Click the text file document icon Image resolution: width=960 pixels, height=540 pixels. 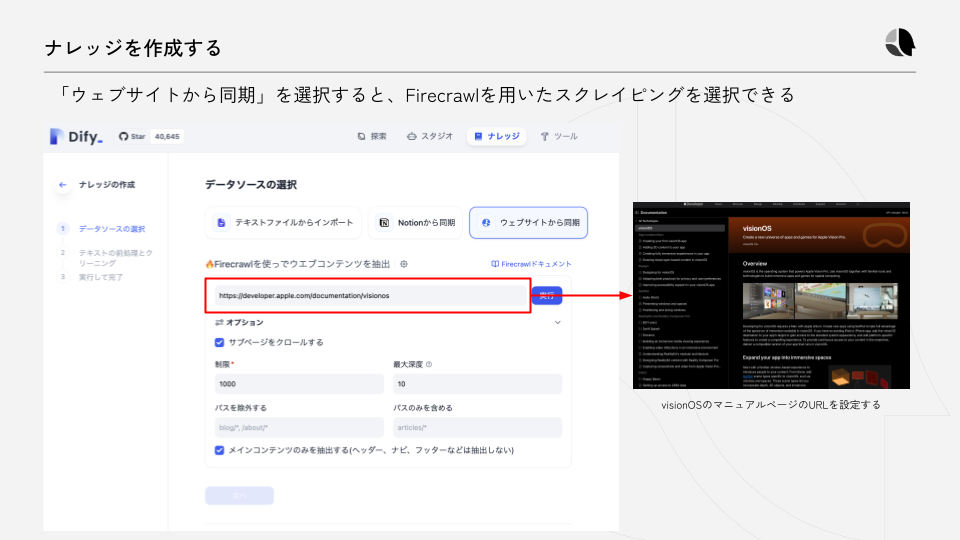pos(221,223)
